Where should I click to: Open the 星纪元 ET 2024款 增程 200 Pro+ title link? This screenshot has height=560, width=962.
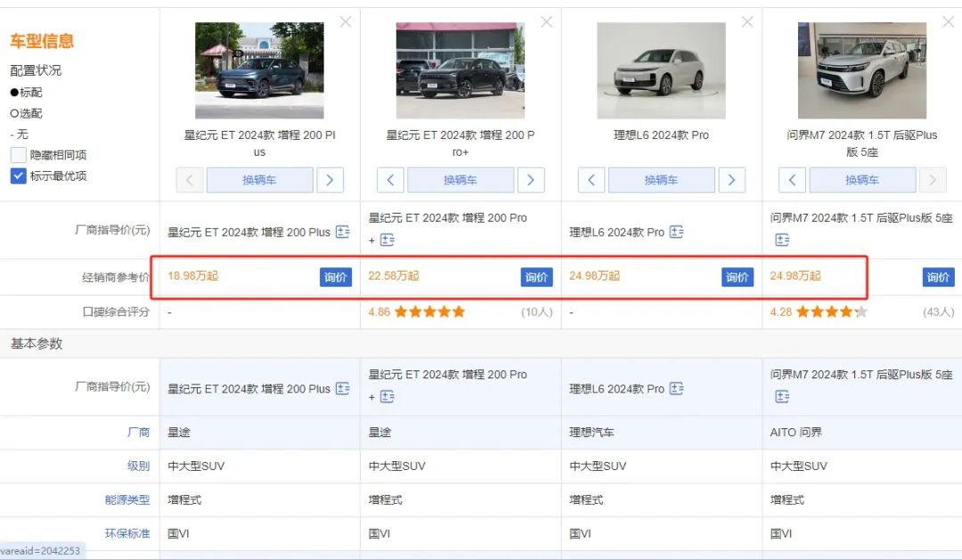tap(461, 143)
